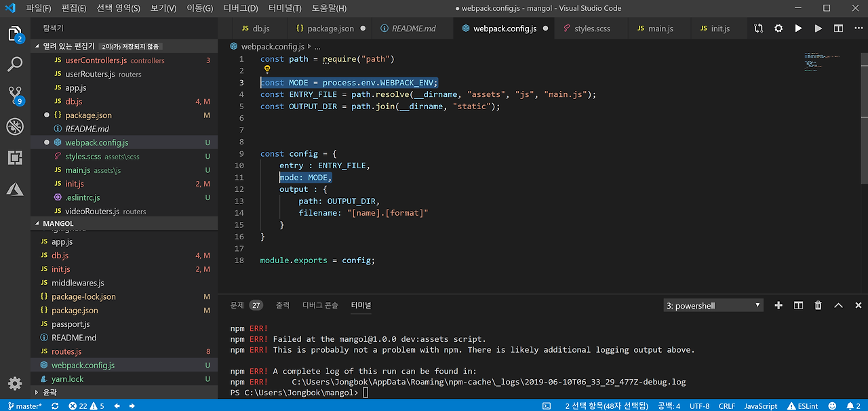This screenshot has height=411, width=868.
Task: Open the powershell terminal selector dropdown
Action: point(713,306)
